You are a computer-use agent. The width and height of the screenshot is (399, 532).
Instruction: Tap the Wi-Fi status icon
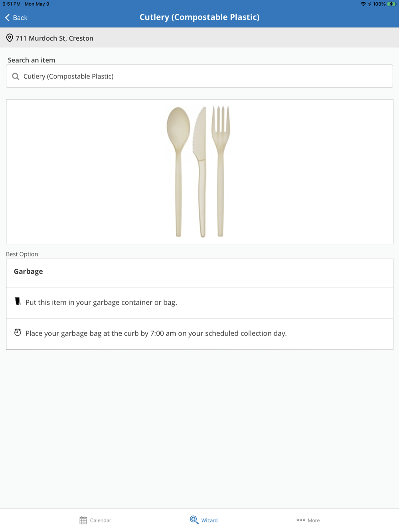point(363,4)
